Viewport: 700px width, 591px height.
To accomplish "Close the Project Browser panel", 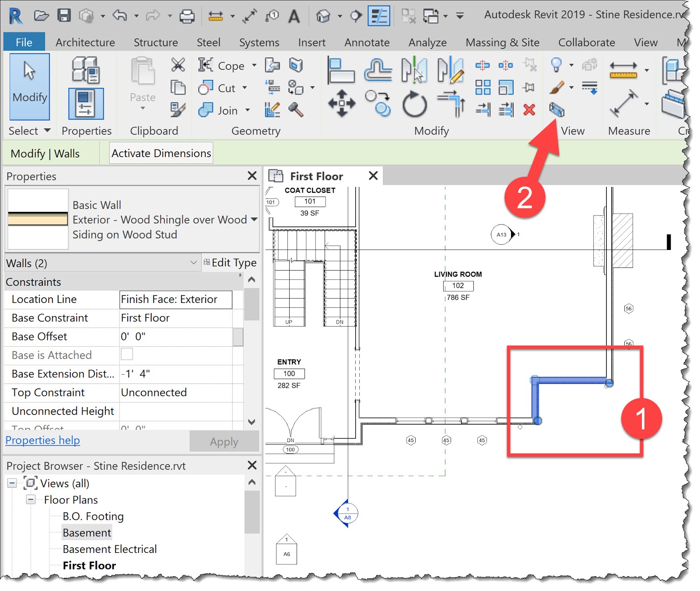I will [x=252, y=465].
